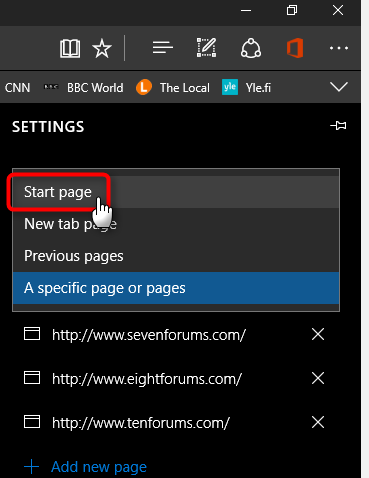Remove tenforums.com from startup pages
369x478 pixels.
318,422
